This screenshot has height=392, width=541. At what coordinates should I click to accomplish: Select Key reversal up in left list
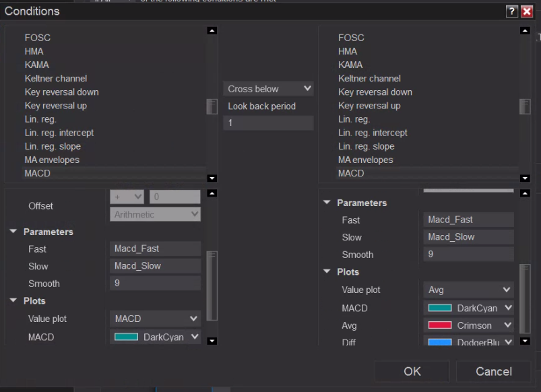[x=55, y=106]
